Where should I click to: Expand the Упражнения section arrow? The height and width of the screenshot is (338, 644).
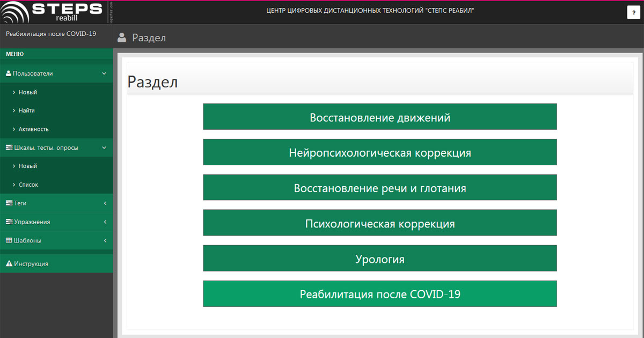105,222
